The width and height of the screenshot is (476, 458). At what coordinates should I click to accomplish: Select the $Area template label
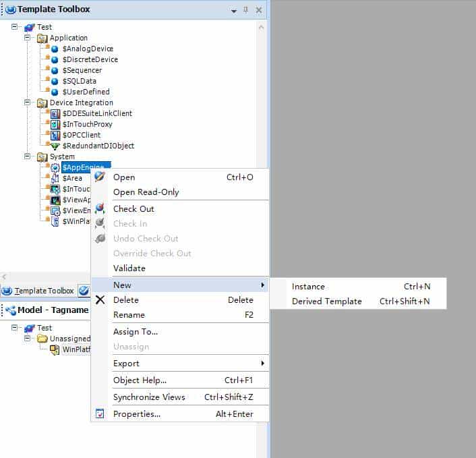tap(72, 179)
